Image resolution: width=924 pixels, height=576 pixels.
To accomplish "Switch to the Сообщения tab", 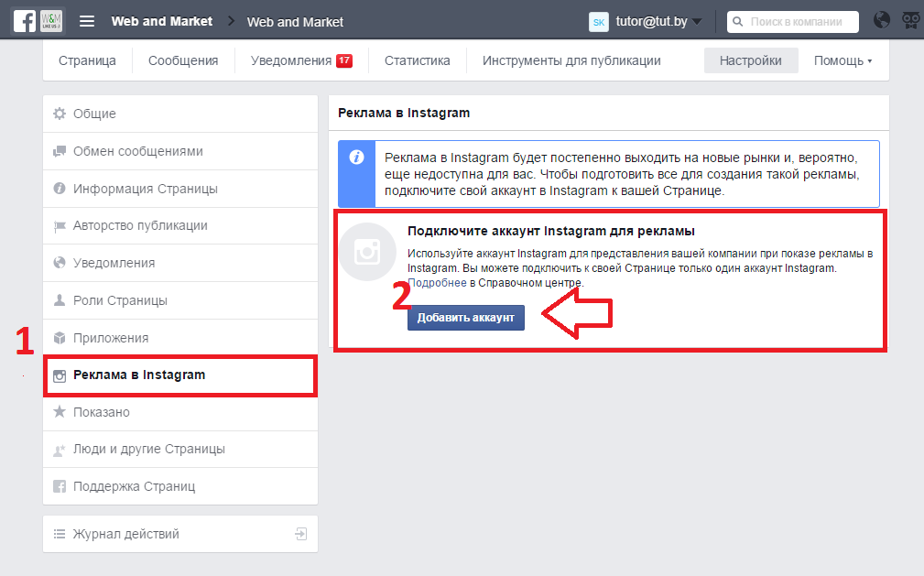I will pyautogui.click(x=183, y=60).
